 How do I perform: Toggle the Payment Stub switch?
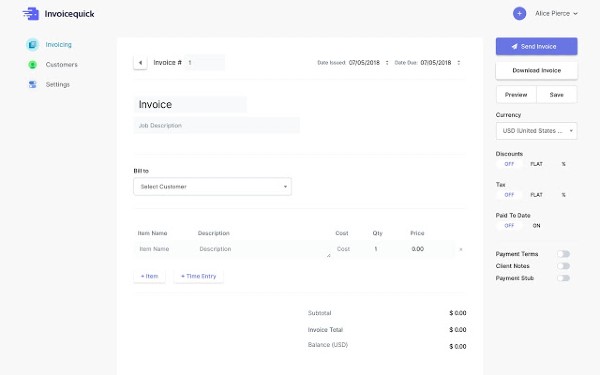(x=563, y=278)
